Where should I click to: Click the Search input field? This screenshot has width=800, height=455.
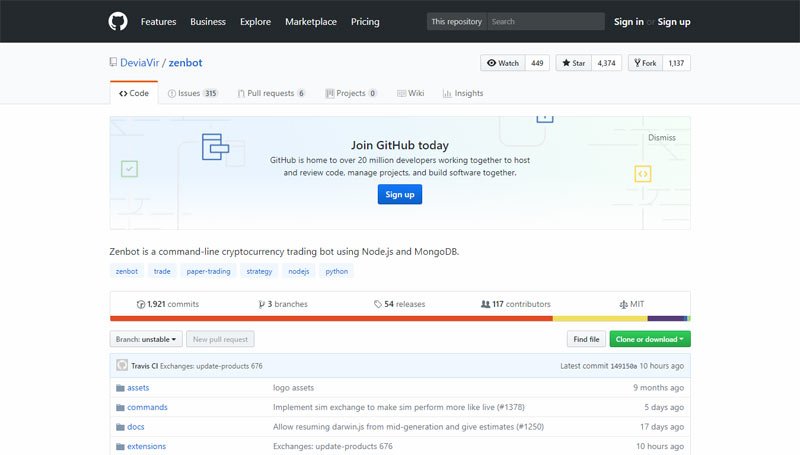(x=546, y=21)
